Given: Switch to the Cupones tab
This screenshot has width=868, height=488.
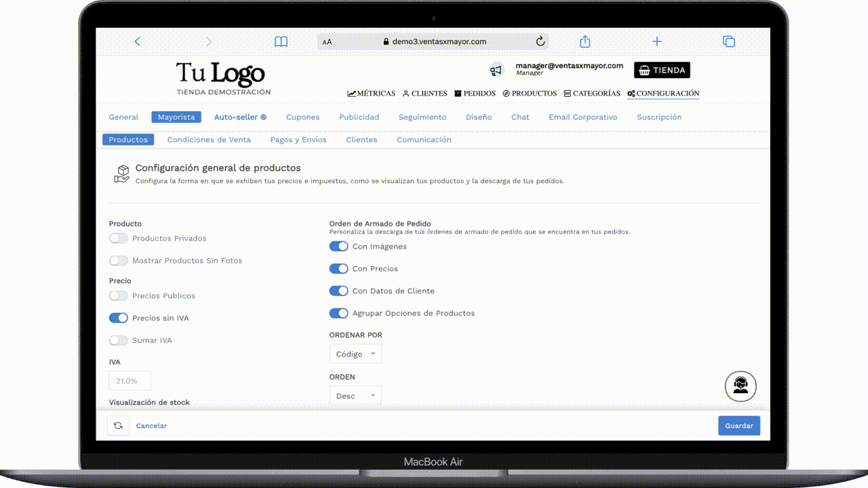Looking at the screenshot, I should coord(302,117).
